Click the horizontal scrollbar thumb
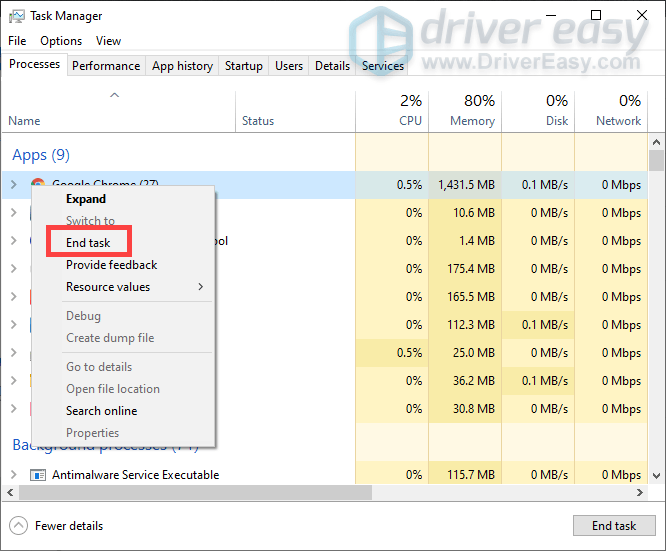The height and width of the screenshot is (551, 666). 195,492
